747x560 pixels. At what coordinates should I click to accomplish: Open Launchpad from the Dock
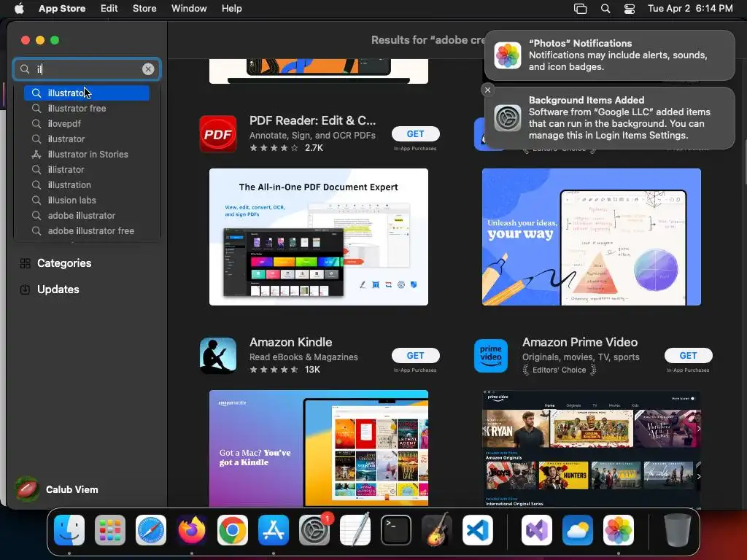pos(110,530)
